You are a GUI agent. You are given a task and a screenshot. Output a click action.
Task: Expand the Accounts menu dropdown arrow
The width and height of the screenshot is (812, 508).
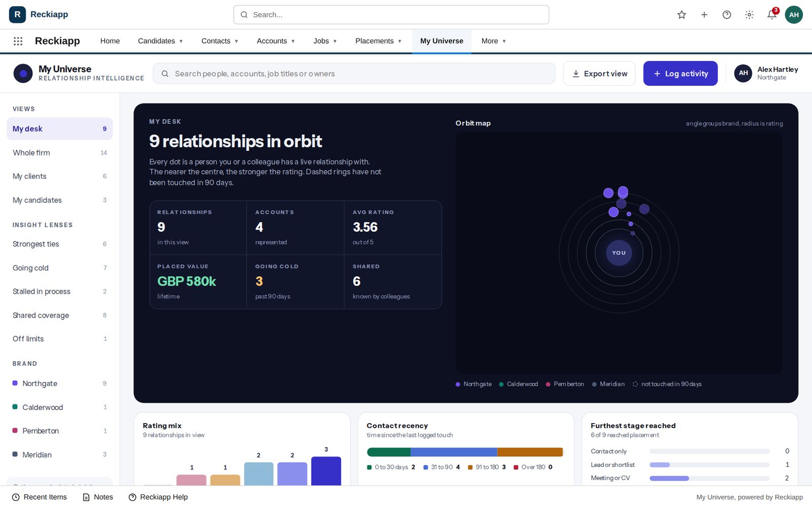[293, 41]
